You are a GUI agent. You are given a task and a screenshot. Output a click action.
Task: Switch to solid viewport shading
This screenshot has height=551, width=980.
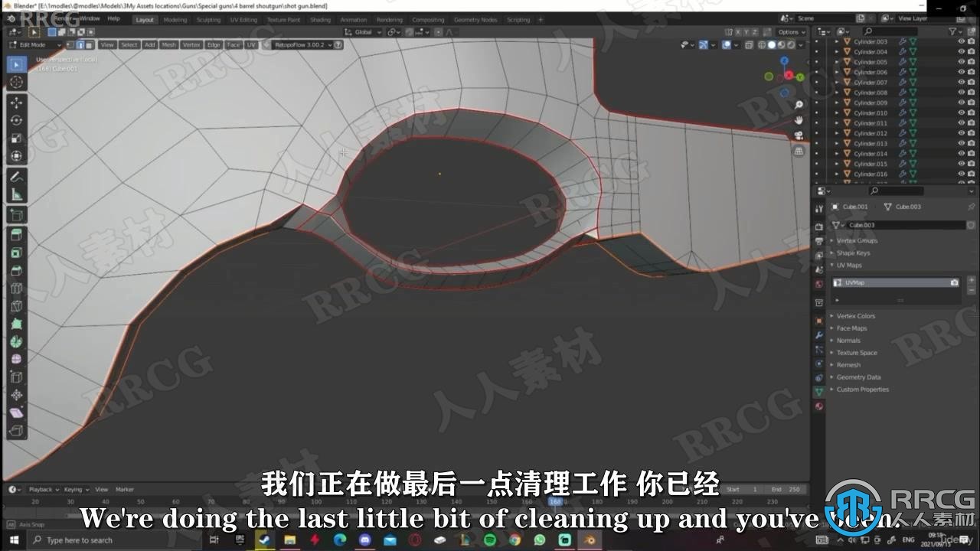click(x=771, y=44)
